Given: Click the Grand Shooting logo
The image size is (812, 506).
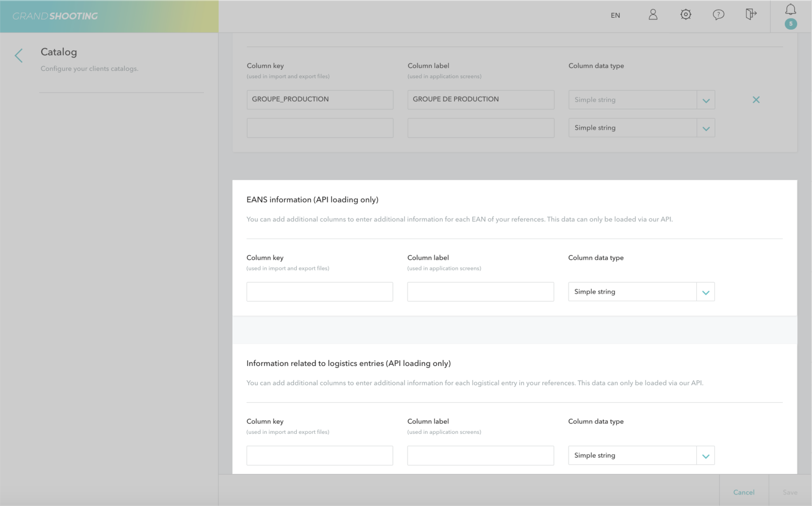Looking at the screenshot, I should point(55,16).
